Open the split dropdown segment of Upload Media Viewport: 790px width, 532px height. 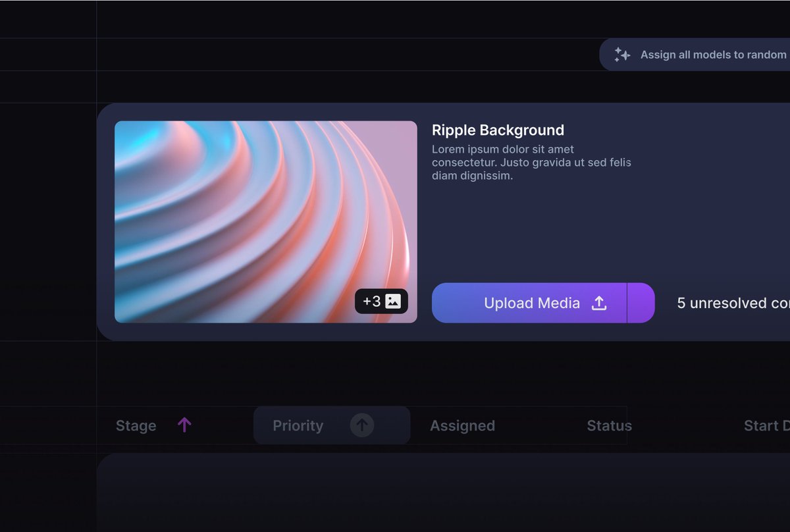pyautogui.click(x=641, y=303)
